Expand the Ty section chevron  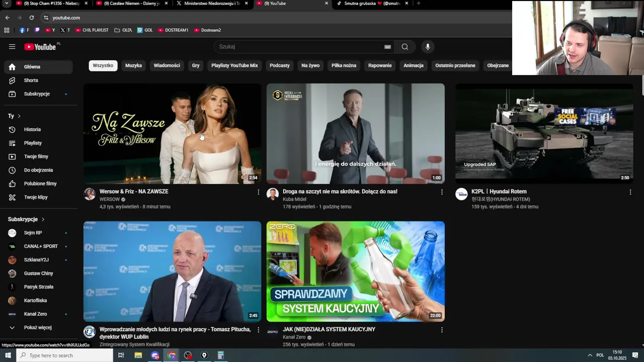pos(19,116)
